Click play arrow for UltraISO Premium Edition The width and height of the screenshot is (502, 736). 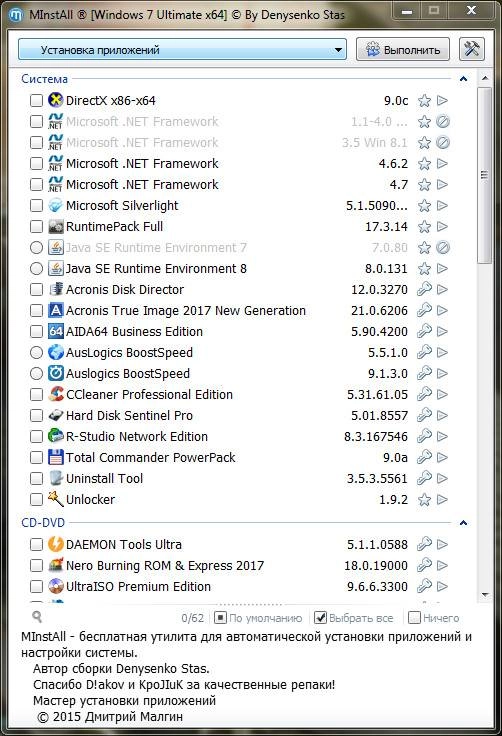pos(442,586)
